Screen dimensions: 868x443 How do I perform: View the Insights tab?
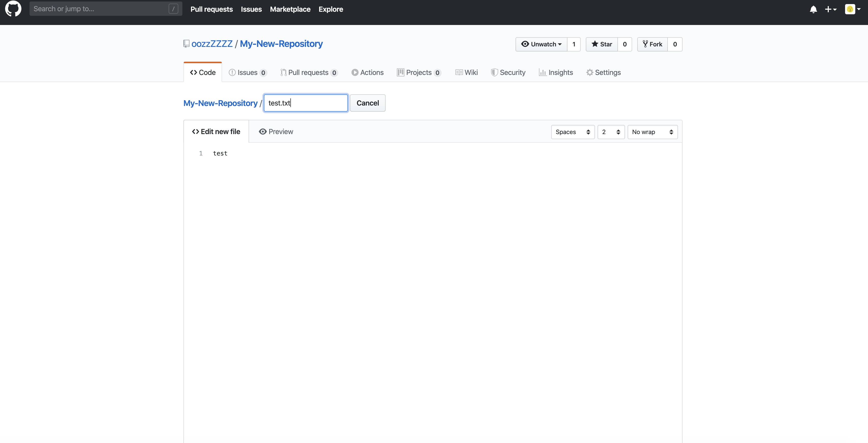[x=556, y=72]
